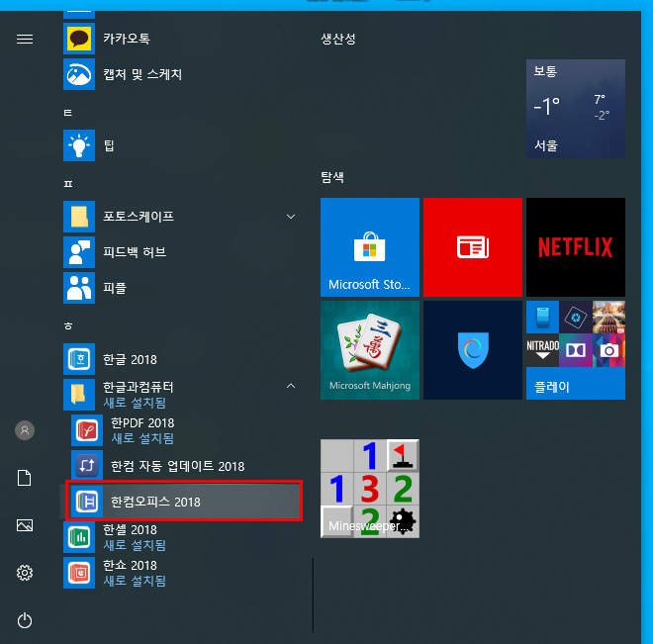Image resolution: width=653 pixels, height=644 pixels.
Task: Launch the Netflix tile
Action: pyautogui.click(x=576, y=247)
